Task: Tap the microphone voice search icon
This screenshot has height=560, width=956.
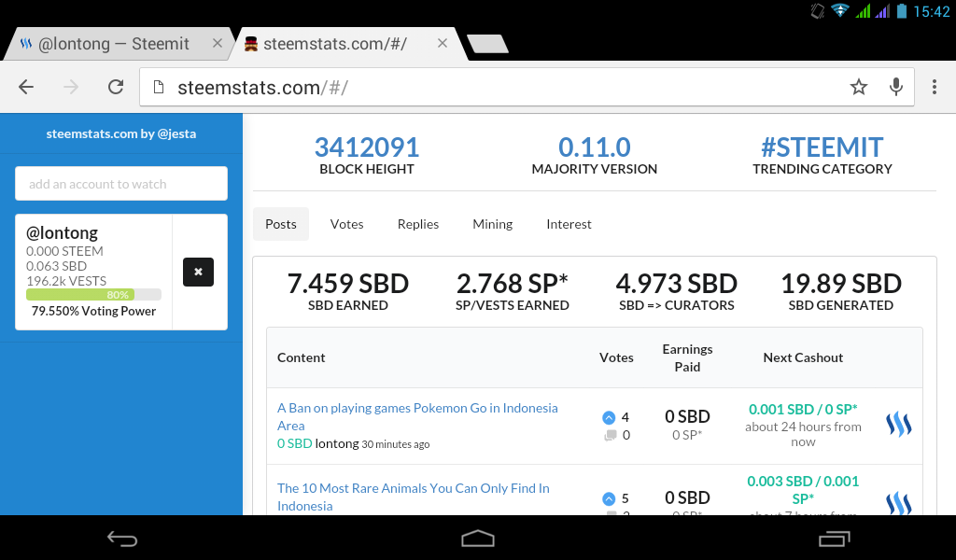Action: pos(896,87)
